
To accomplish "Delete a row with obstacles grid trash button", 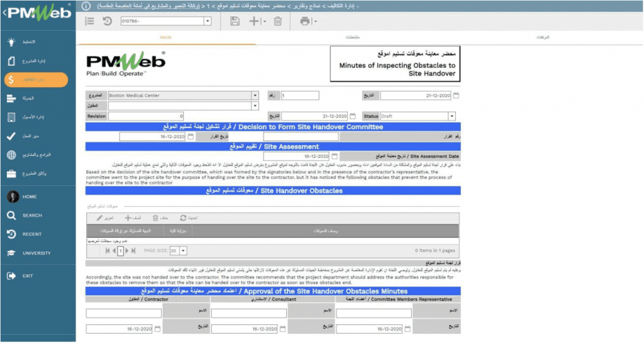I will [160, 218].
